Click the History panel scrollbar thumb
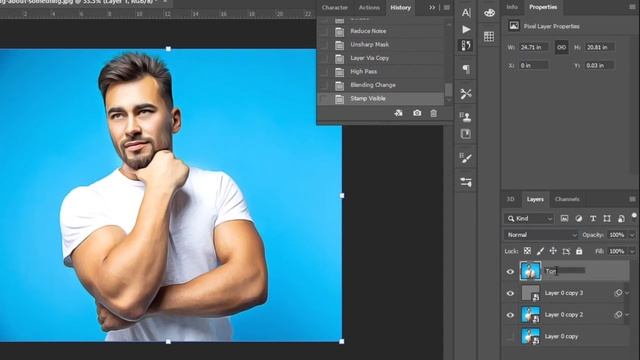The image size is (640, 360). point(448,89)
